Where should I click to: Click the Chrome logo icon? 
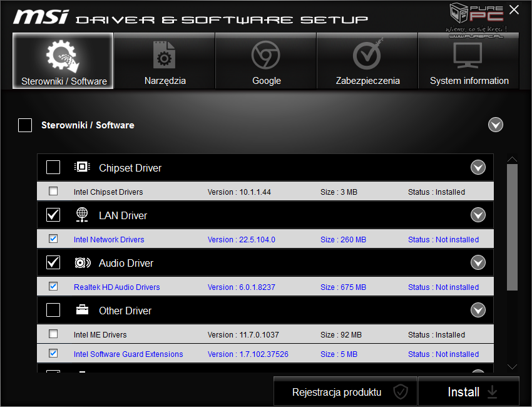pyautogui.click(x=265, y=55)
